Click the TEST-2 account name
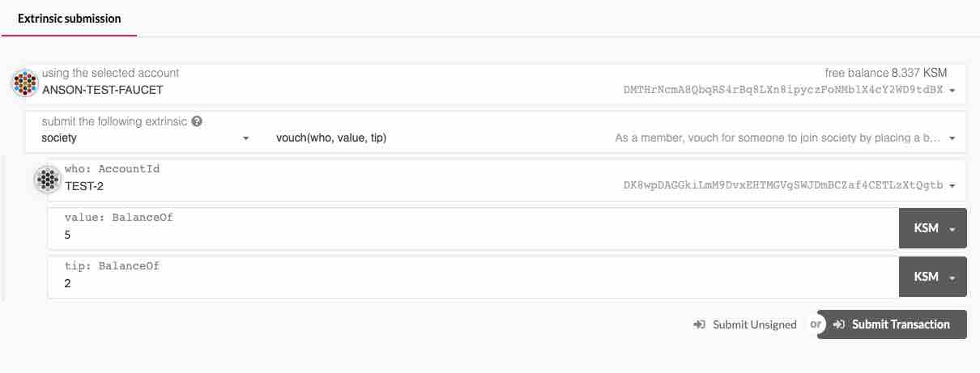The height and width of the screenshot is (373, 980). click(84, 186)
